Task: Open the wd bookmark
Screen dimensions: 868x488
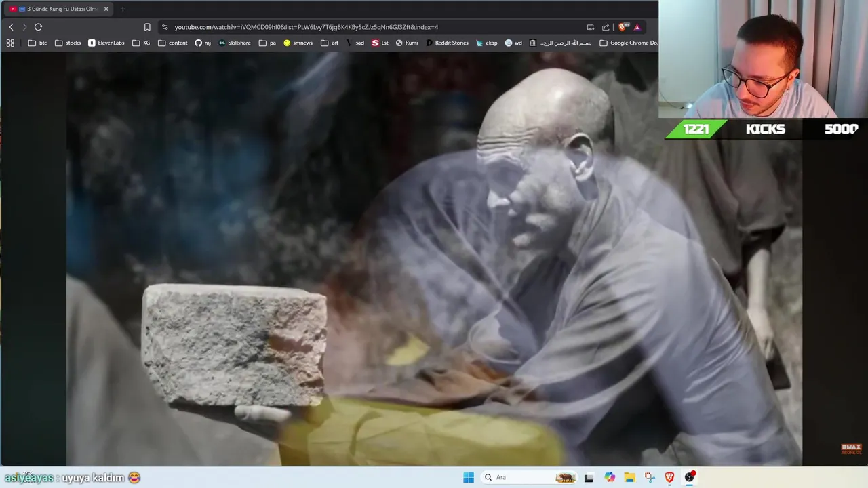Action: click(513, 43)
